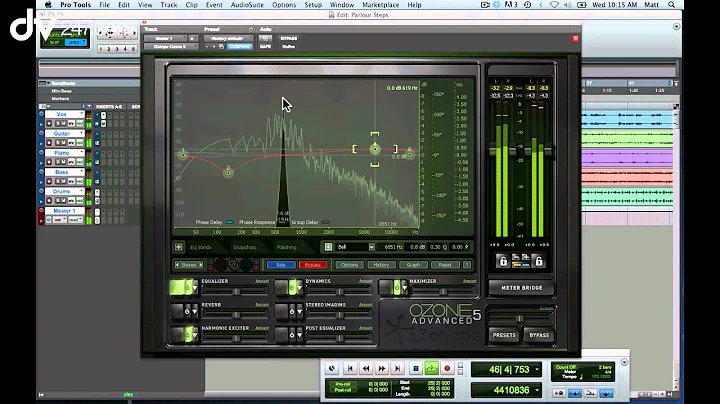Click the plug-in COMPARE button
This screenshot has height=404, width=720.
[x=239, y=47]
